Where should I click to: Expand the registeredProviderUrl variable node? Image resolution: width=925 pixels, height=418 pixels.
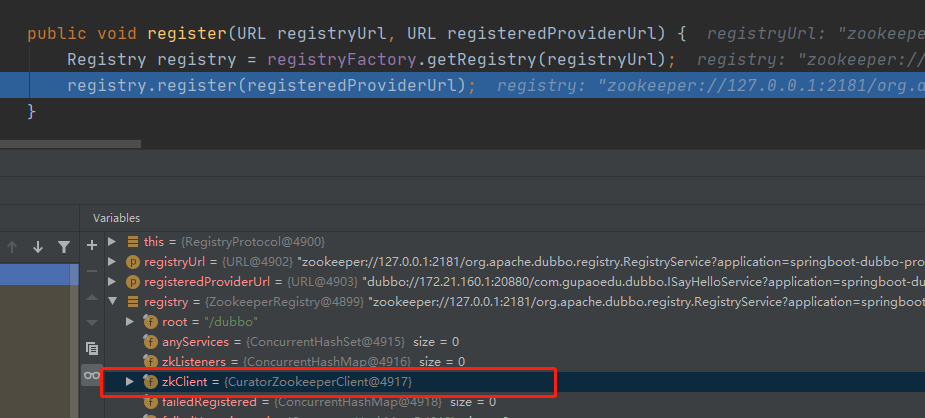112,282
